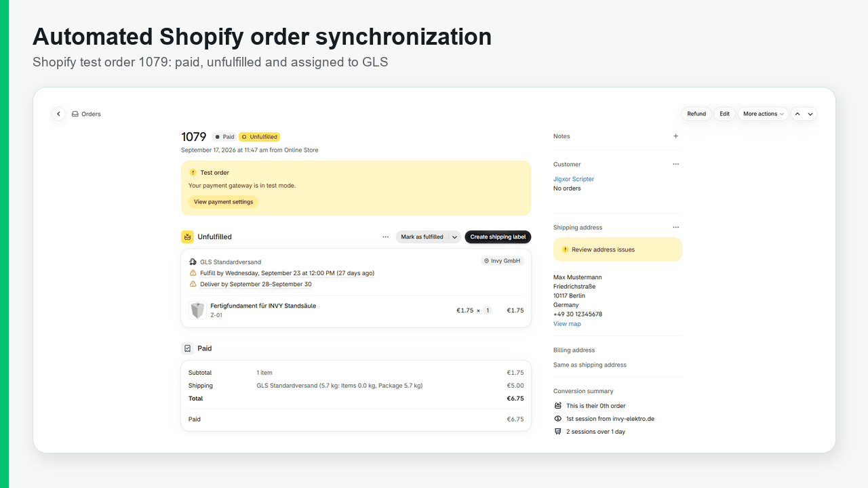Open the Unfulfilled card three-dot menu

[x=386, y=237]
